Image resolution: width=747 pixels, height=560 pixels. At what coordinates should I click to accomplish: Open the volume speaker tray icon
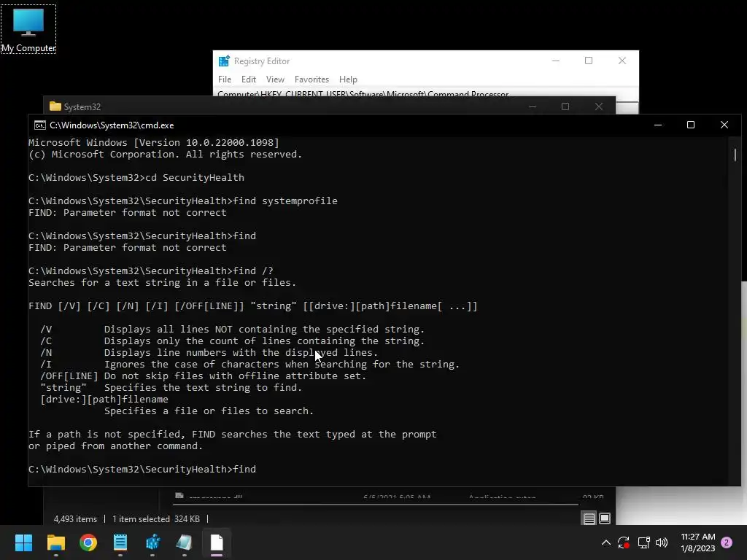click(x=662, y=542)
